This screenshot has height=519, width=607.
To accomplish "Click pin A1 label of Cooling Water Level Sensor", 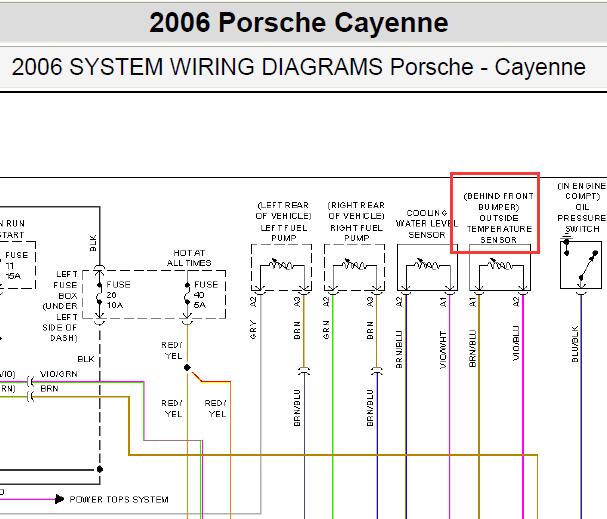I will click(443, 302).
